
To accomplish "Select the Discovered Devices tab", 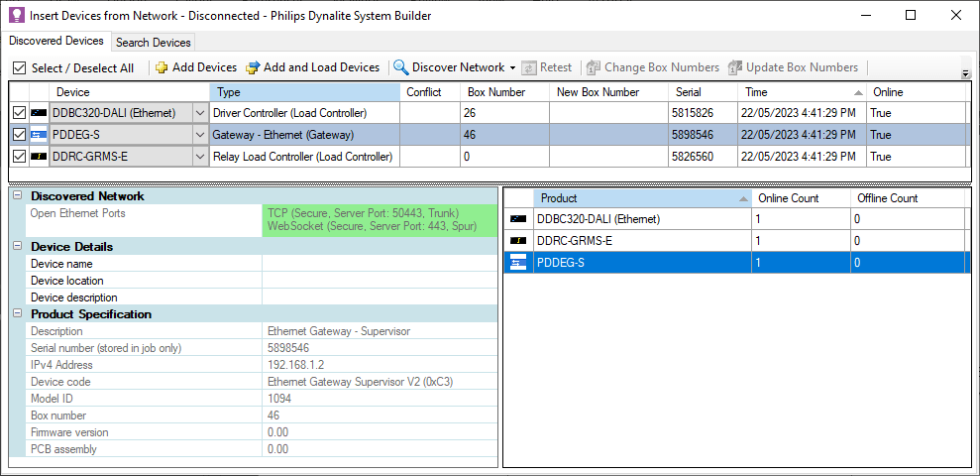I will pyautogui.click(x=56, y=42).
